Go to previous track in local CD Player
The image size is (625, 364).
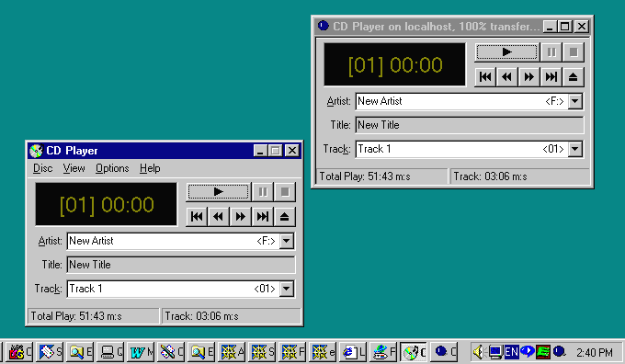197,217
